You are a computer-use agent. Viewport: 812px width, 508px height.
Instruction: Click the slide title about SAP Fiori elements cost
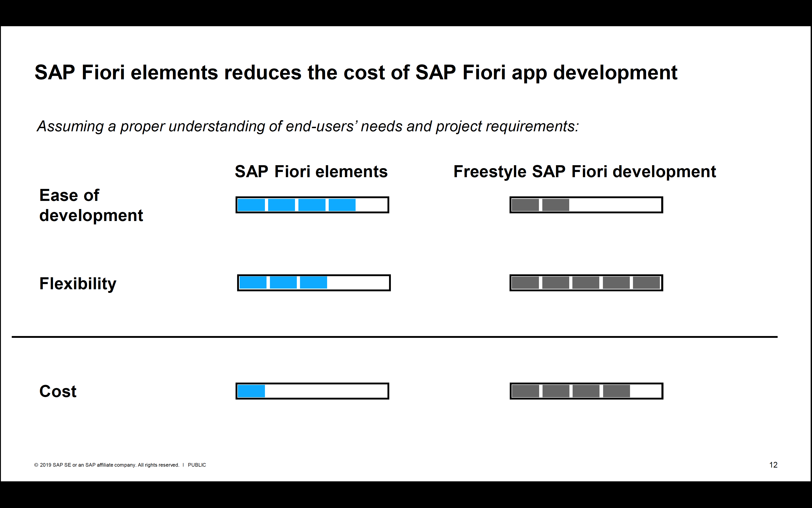click(x=356, y=73)
